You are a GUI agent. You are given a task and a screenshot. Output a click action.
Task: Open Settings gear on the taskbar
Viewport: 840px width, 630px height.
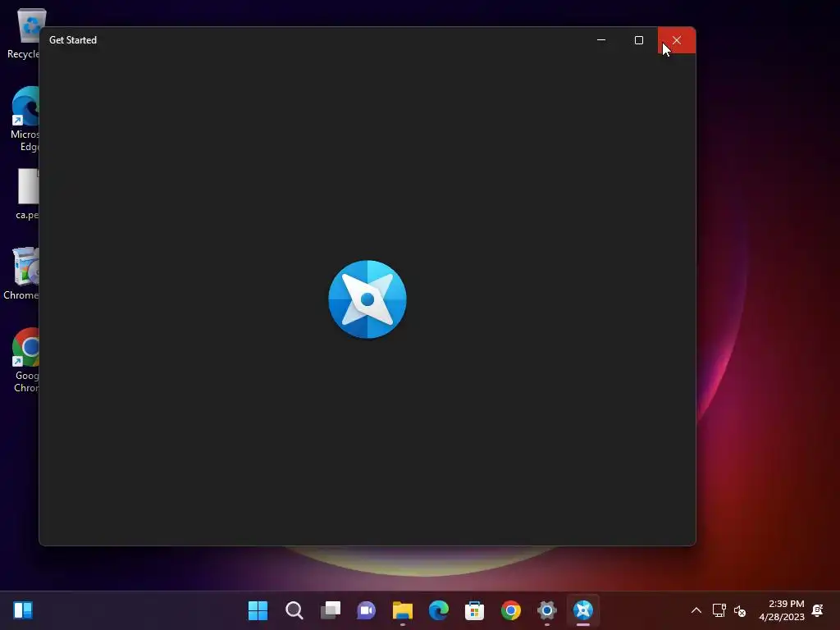pyautogui.click(x=547, y=610)
